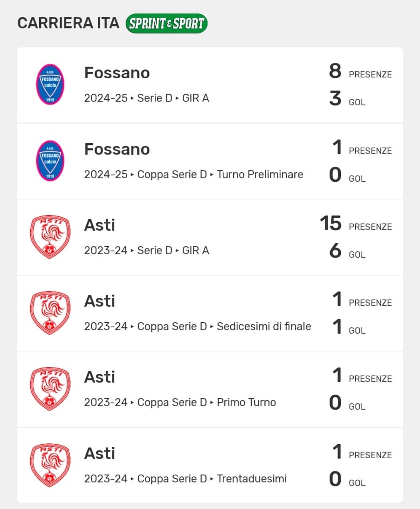420x509 pixels.
Task: Select Coppa Serie D Trentaduesimi subtitle
Action: pyautogui.click(x=185, y=479)
